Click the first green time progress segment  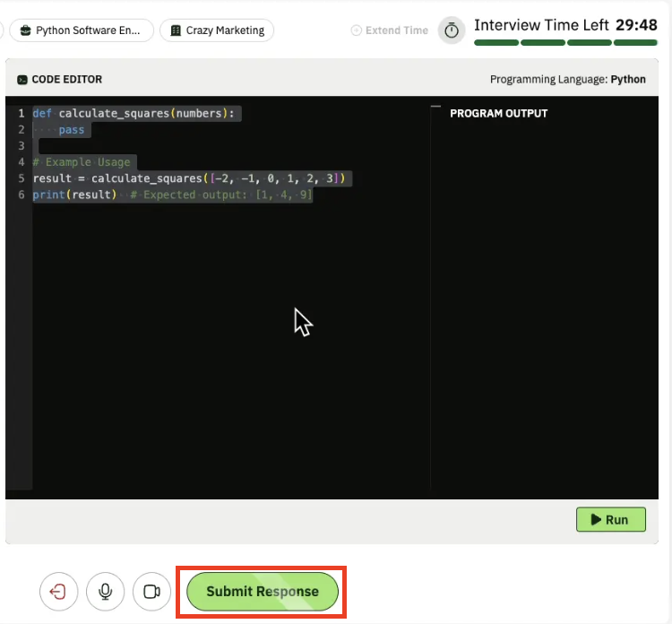[x=495, y=42]
